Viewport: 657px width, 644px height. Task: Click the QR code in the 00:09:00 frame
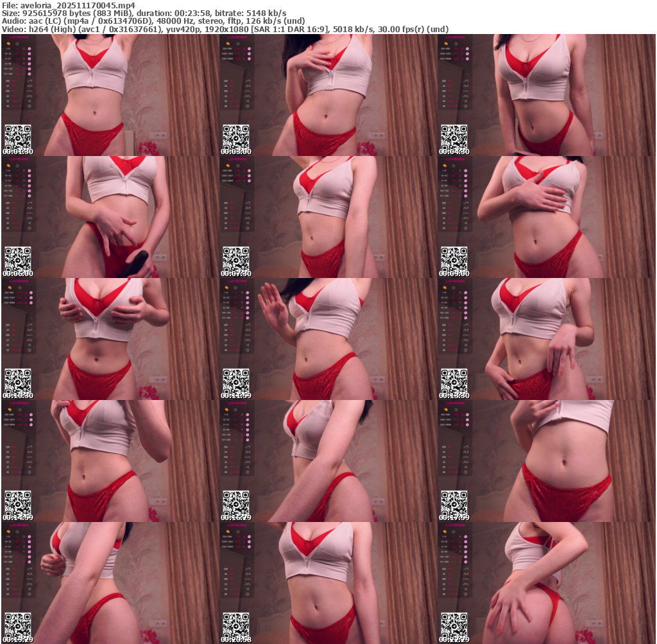pyautogui.click(x=454, y=259)
